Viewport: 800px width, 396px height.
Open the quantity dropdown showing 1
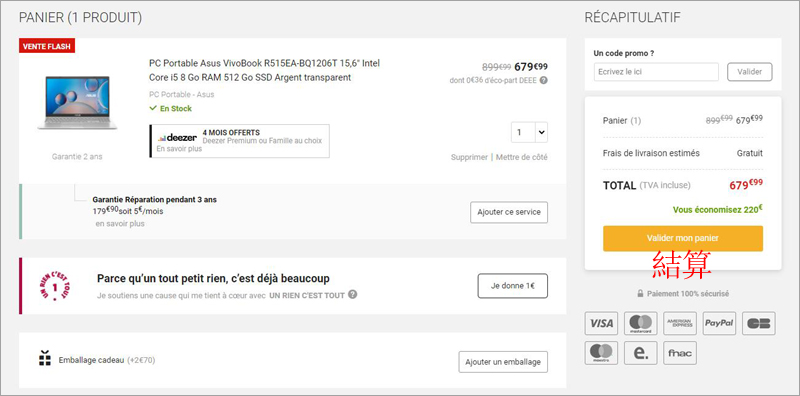(x=530, y=133)
